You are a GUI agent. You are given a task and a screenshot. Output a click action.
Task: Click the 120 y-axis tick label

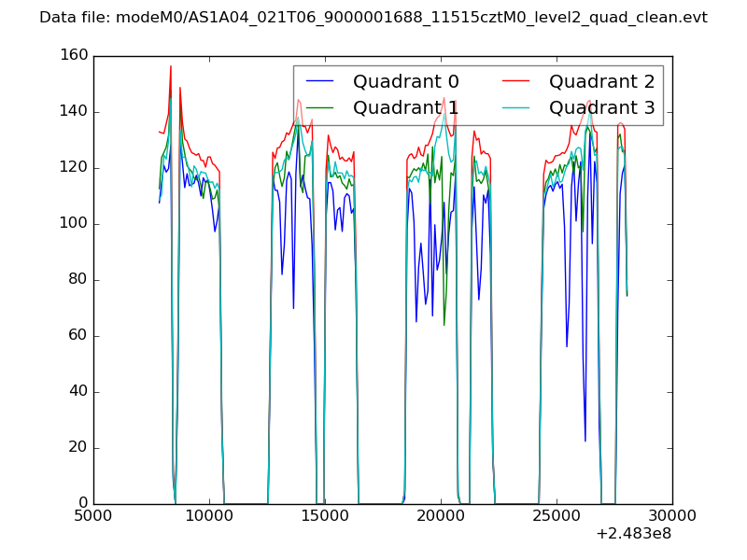click(71, 168)
